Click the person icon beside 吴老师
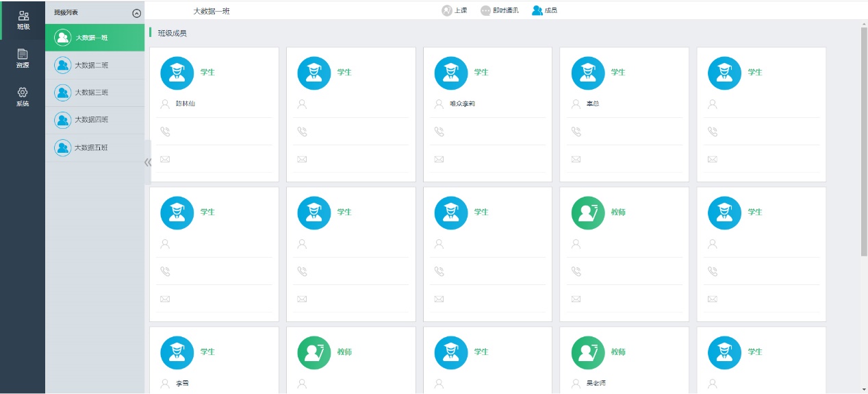The width and height of the screenshot is (868, 394). (576, 384)
